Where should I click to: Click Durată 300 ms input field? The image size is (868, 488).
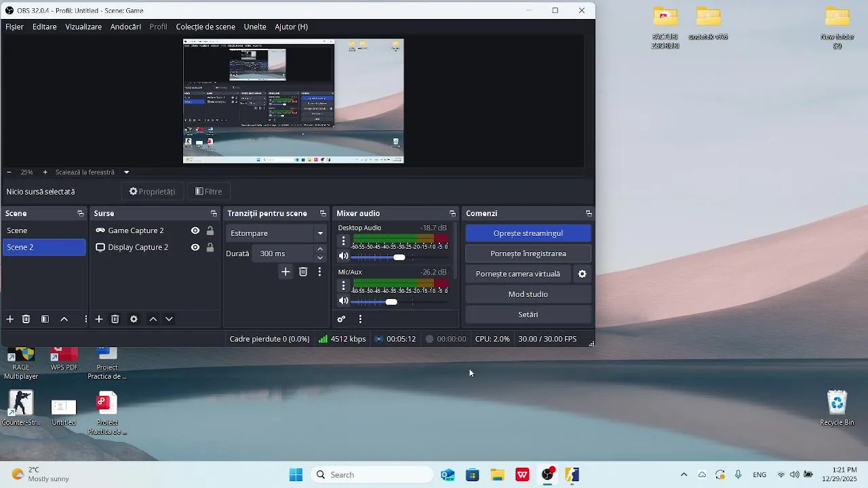283,253
